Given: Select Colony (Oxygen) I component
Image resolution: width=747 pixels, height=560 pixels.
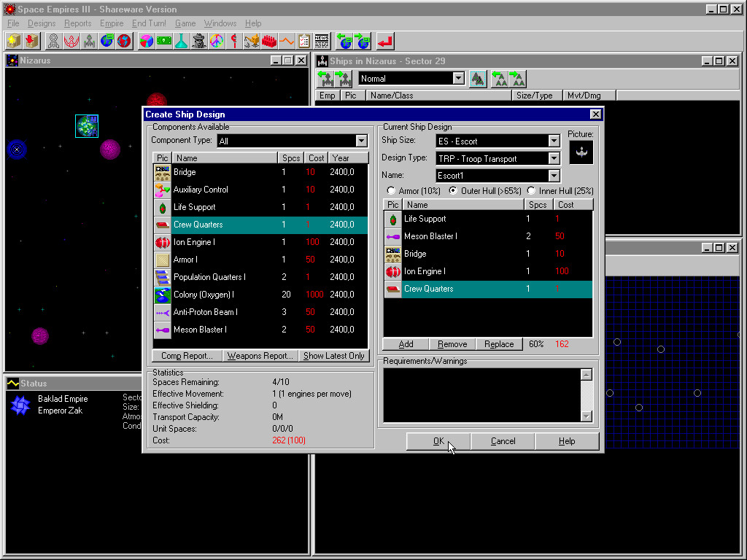Looking at the screenshot, I should tap(260, 295).
